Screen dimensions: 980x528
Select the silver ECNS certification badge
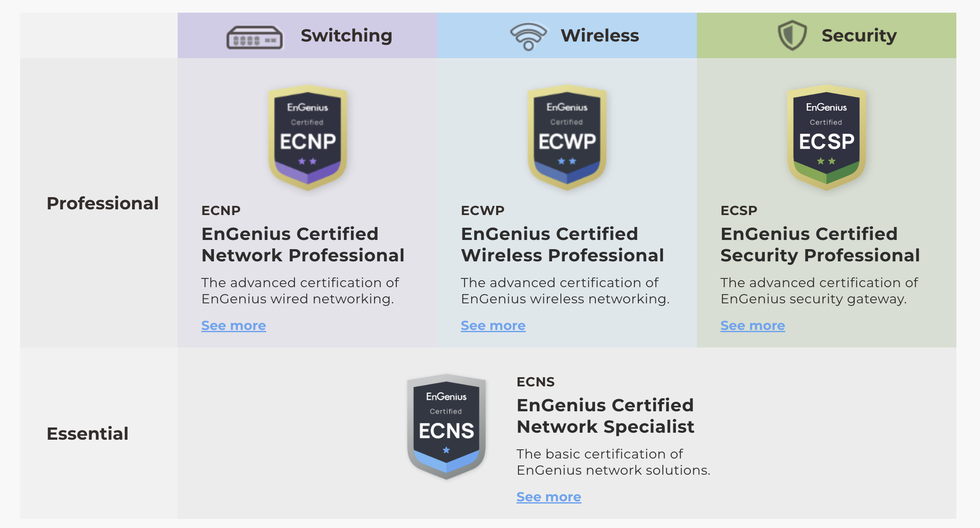coord(446,427)
